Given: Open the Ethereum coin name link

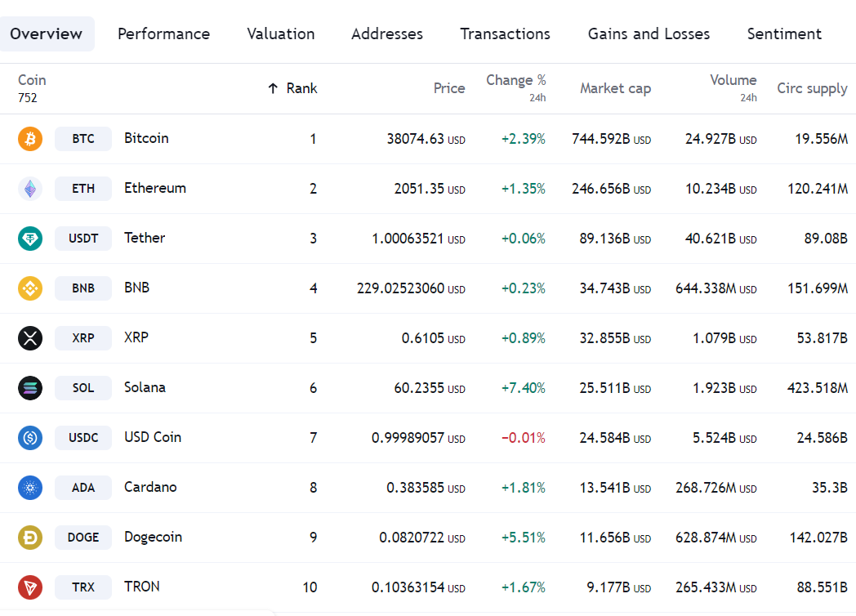Looking at the screenshot, I should point(155,188).
